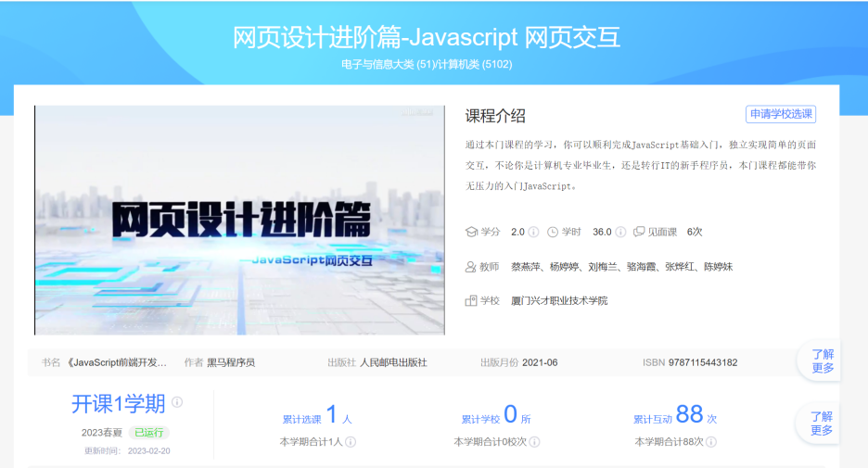
Task: Click the info icon after 本学期合计88次
Action: [x=711, y=442]
